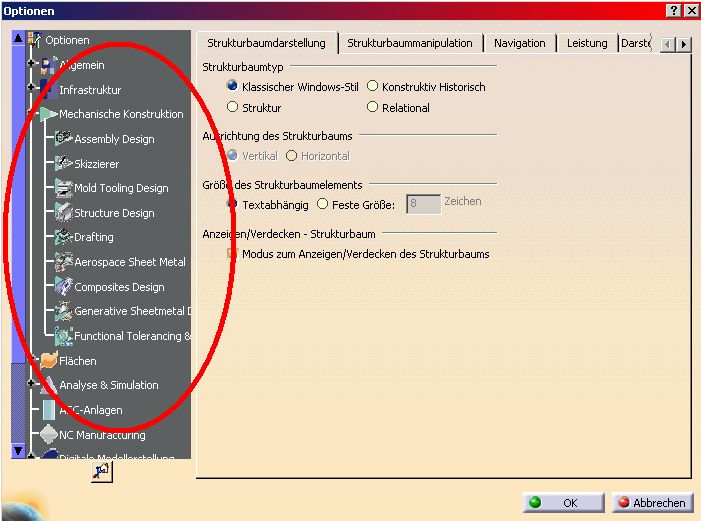Click the Aerospace Sheet Metal icon
Screen dimensions: 701x521
tap(63, 262)
